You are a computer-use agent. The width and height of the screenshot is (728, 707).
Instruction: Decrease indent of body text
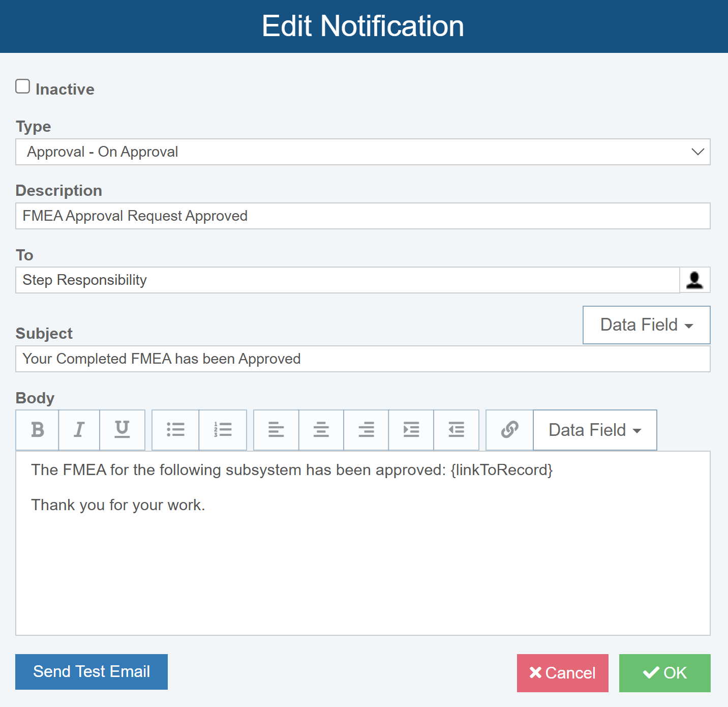point(456,430)
